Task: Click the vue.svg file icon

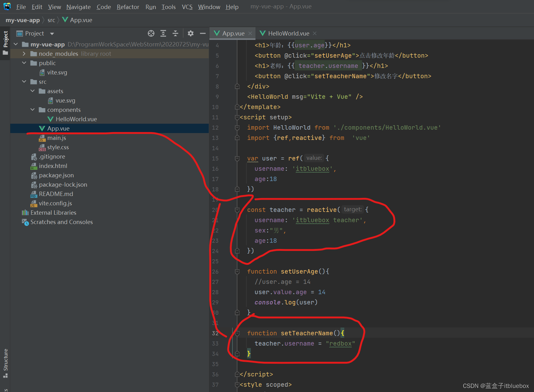Action: [50, 100]
